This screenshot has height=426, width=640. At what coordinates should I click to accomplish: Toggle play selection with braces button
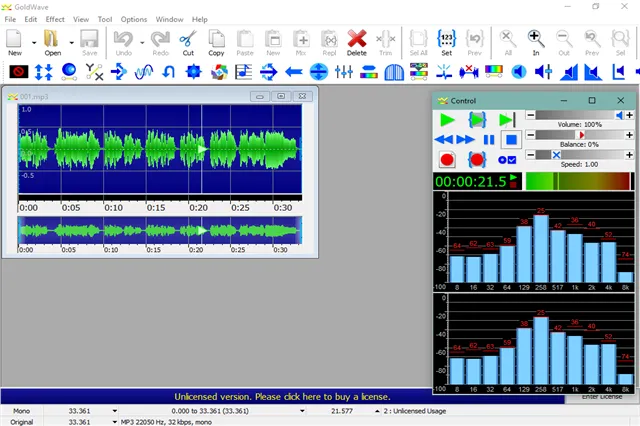tap(476, 119)
